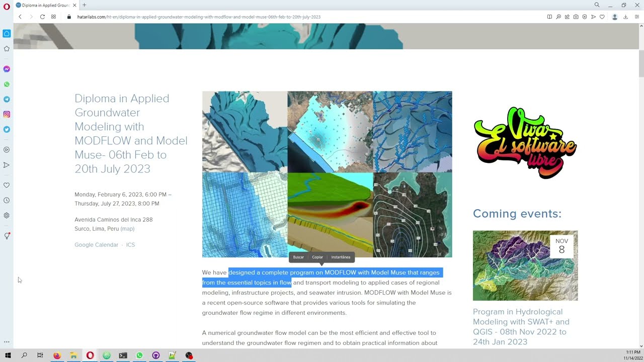The width and height of the screenshot is (644, 362).
Task: Open Easy Setup sliders icon
Action: (x=636, y=17)
